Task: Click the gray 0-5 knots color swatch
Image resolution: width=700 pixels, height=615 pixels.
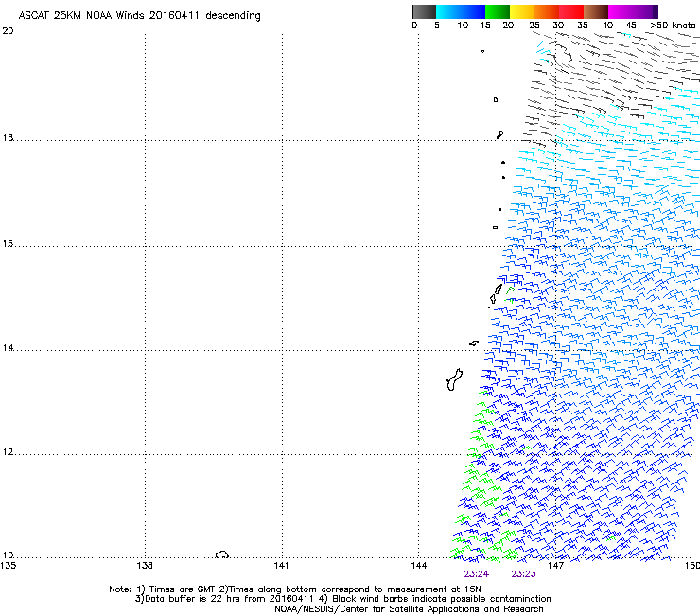Action: click(424, 11)
